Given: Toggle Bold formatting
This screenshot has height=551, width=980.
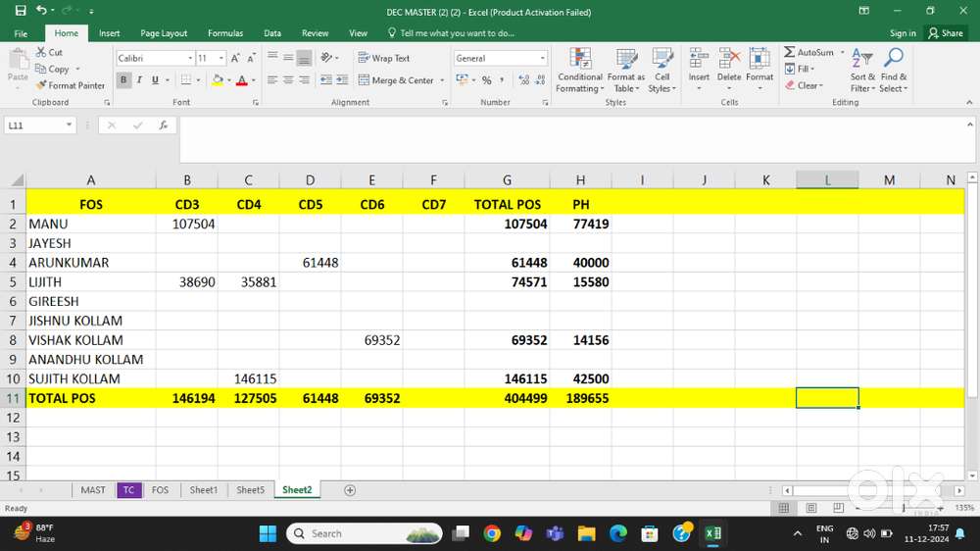Looking at the screenshot, I should pos(123,80).
